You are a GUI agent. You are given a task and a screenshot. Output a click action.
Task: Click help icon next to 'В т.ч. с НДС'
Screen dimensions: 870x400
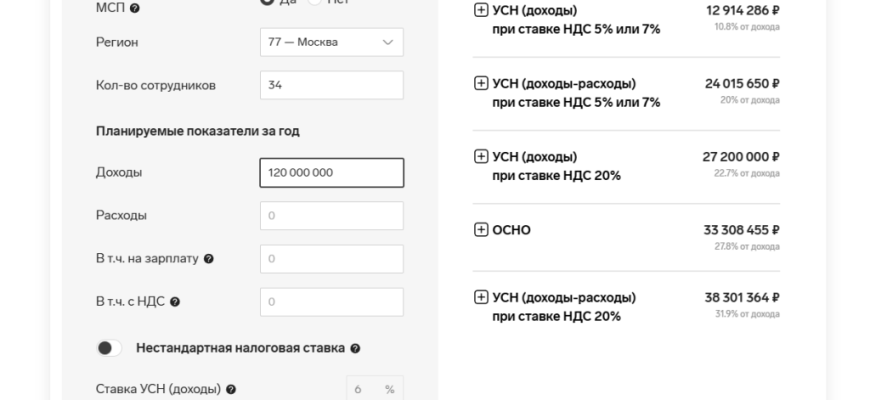coord(175,302)
